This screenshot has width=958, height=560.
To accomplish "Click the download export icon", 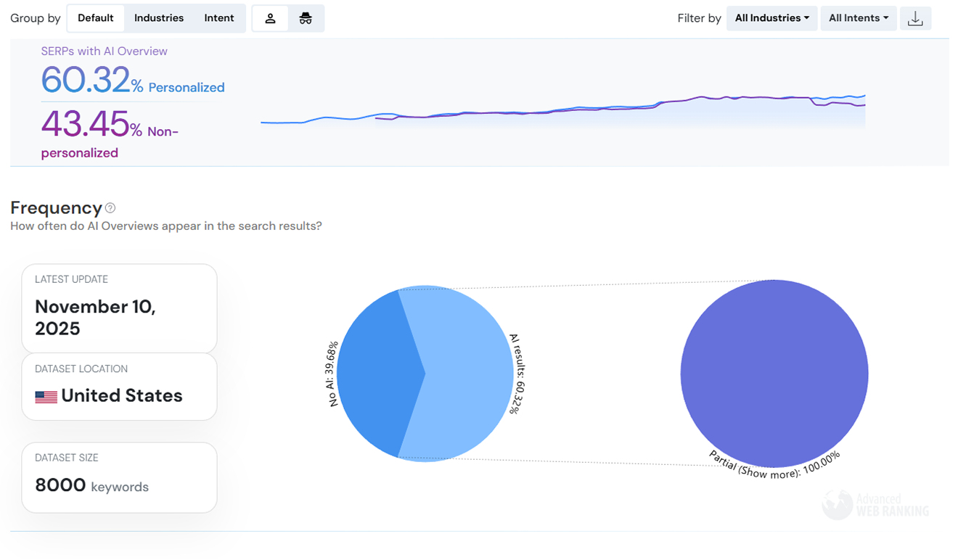I will pyautogui.click(x=915, y=19).
